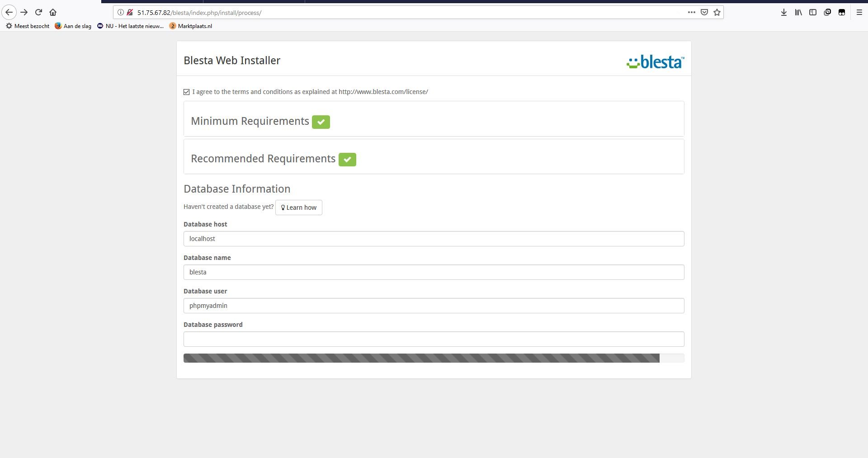Open site information icon in address bar
This screenshot has height=458, width=868.
click(x=121, y=12)
